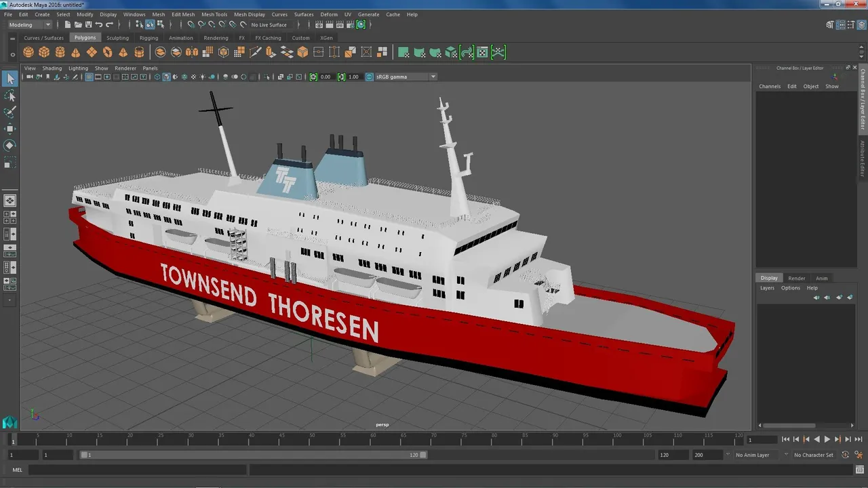Open the Deform menu
868x488 pixels.
point(329,14)
